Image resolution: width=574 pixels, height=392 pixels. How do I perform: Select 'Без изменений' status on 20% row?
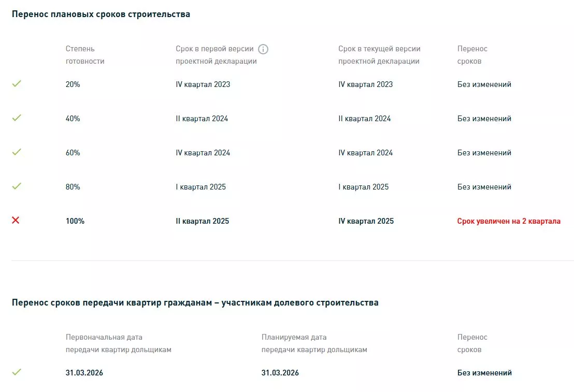tap(484, 84)
